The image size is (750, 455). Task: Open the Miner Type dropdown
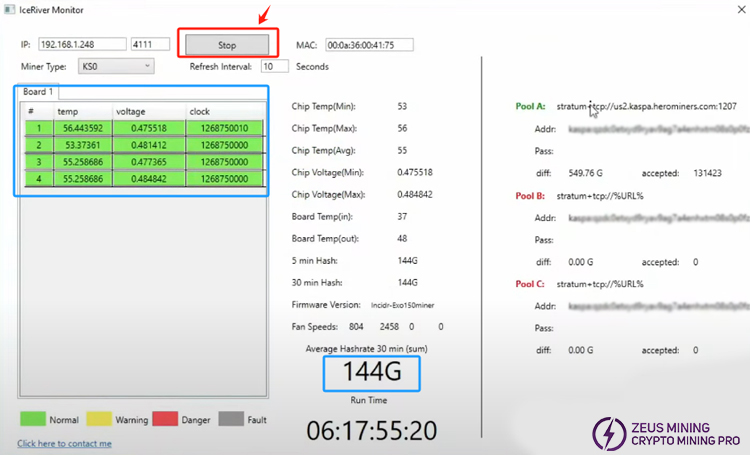(x=116, y=67)
